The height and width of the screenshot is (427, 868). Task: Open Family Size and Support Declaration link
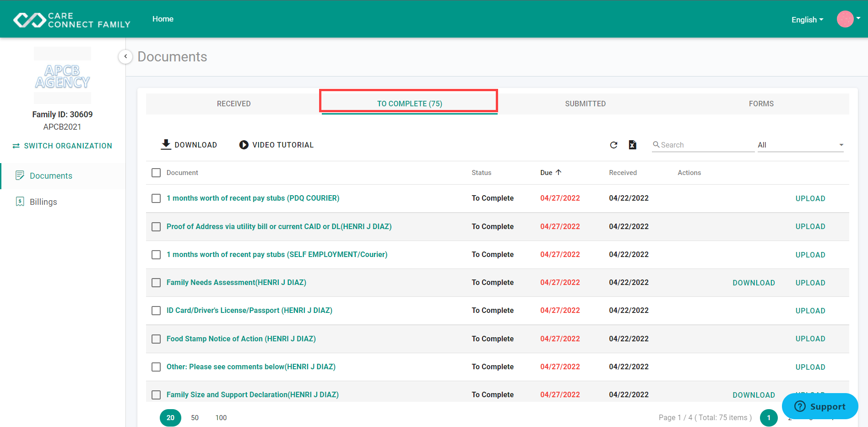coord(252,394)
